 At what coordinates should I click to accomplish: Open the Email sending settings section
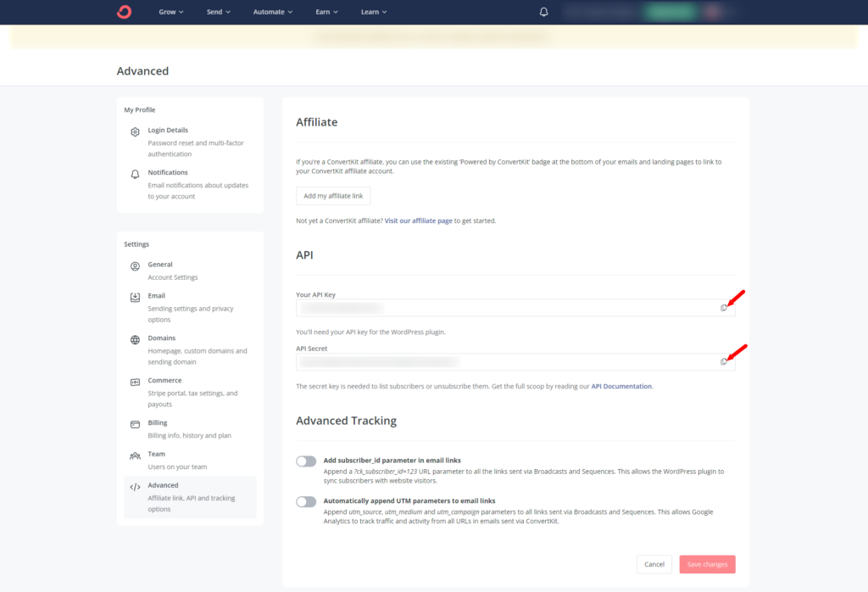click(x=190, y=307)
